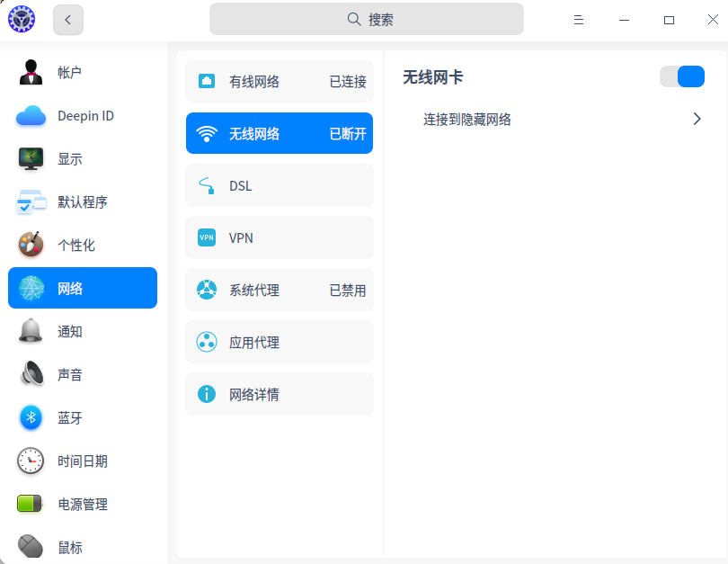Open 应用代理 label text
728x564 pixels.
[254, 343]
